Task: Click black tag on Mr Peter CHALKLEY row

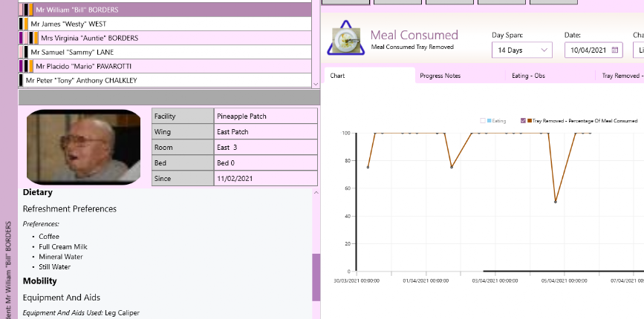Action: click(x=21, y=80)
